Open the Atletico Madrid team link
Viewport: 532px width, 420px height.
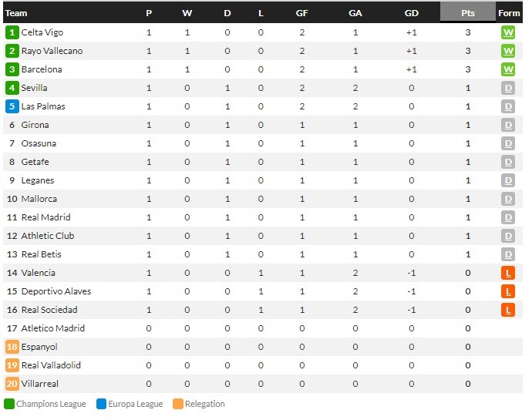pos(53,328)
